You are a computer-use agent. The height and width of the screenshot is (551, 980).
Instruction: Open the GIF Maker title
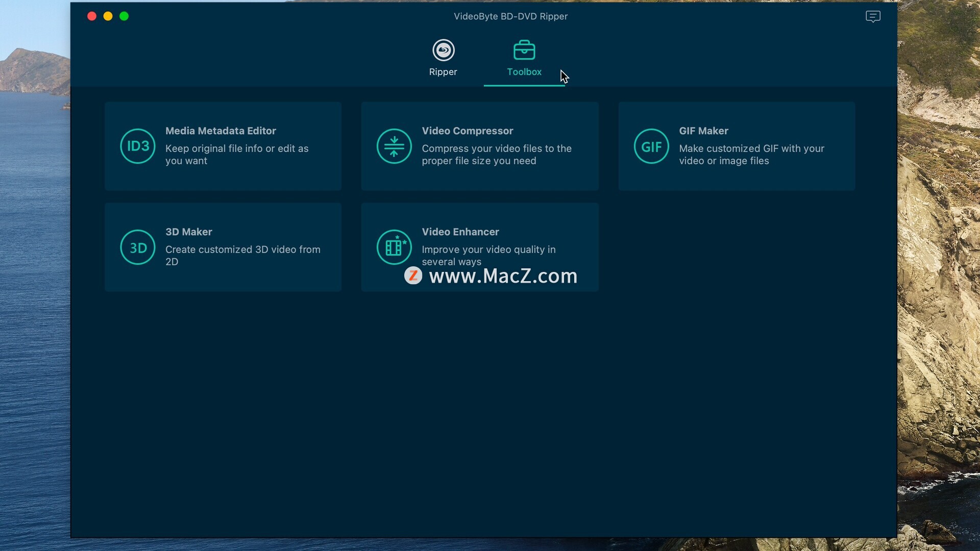tap(703, 131)
